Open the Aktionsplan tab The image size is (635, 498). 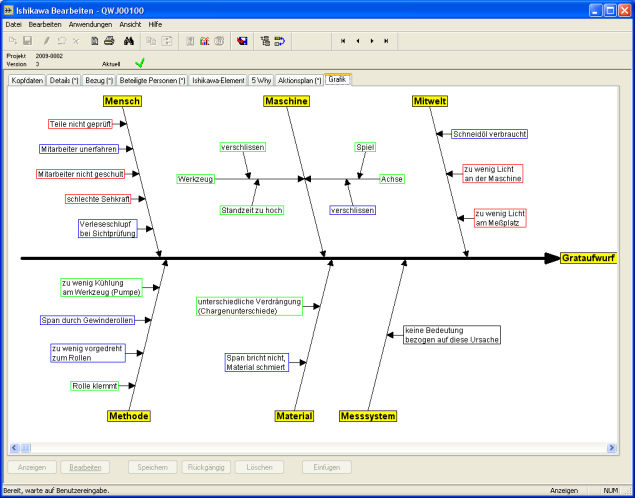[x=299, y=80]
